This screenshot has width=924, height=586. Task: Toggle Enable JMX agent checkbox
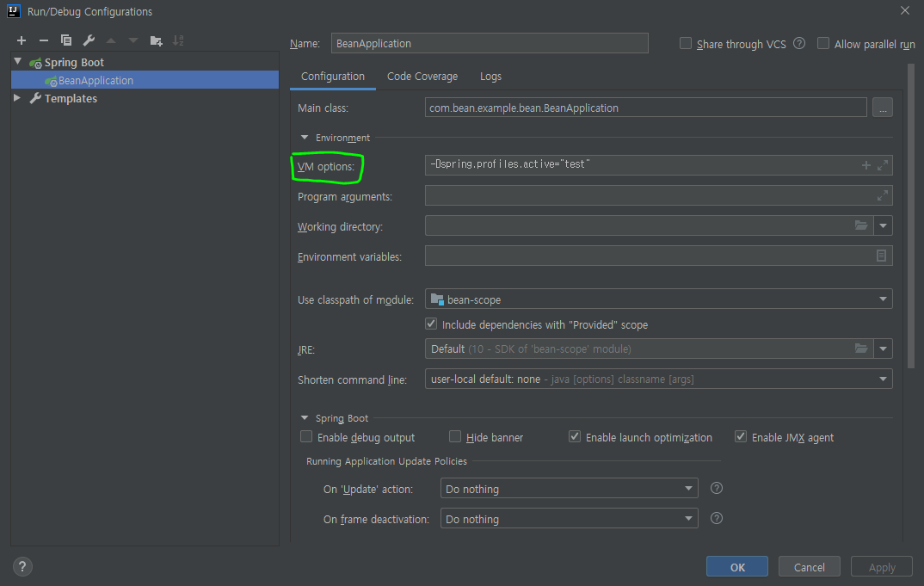[741, 436]
